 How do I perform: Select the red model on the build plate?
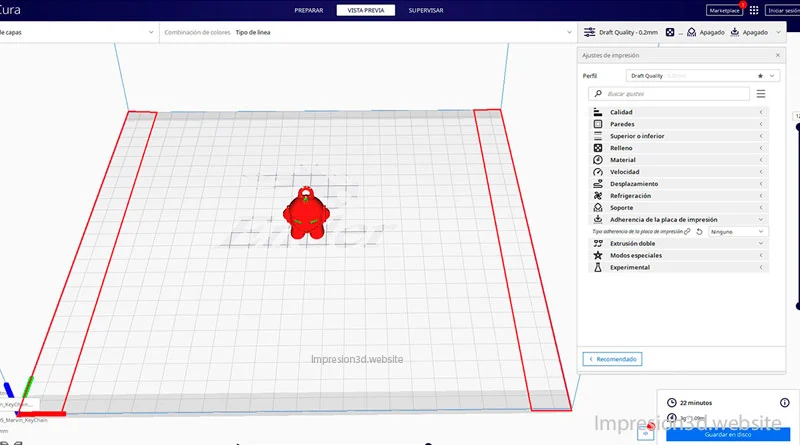point(306,213)
